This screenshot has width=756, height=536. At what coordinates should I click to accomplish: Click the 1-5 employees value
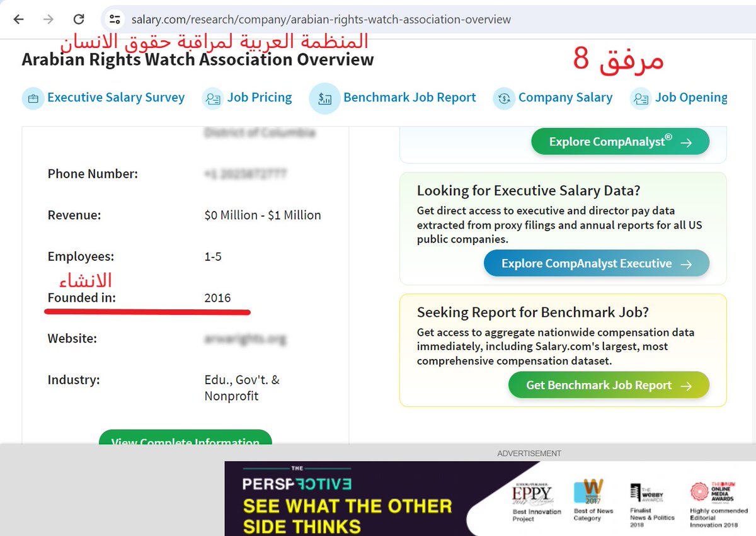[x=213, y=256]
